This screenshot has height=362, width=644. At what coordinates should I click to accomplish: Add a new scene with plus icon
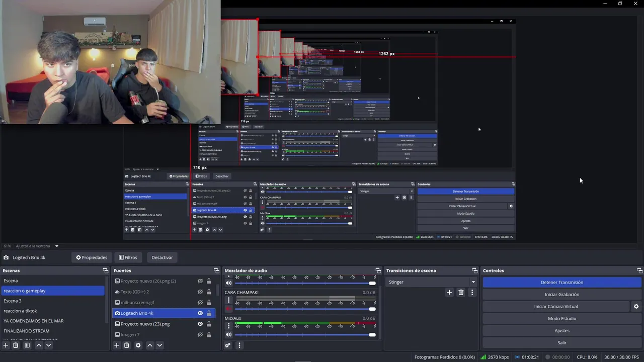pos(6,345)
